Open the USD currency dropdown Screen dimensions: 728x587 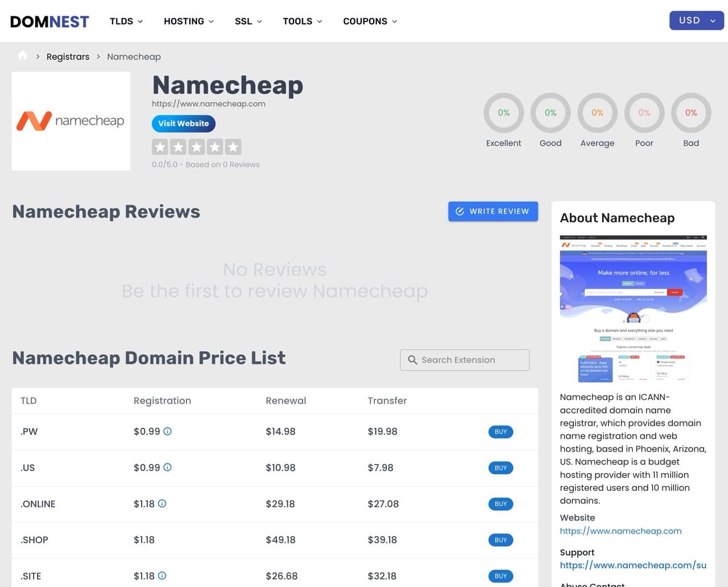pyautogui.click(x=696, y=20)
